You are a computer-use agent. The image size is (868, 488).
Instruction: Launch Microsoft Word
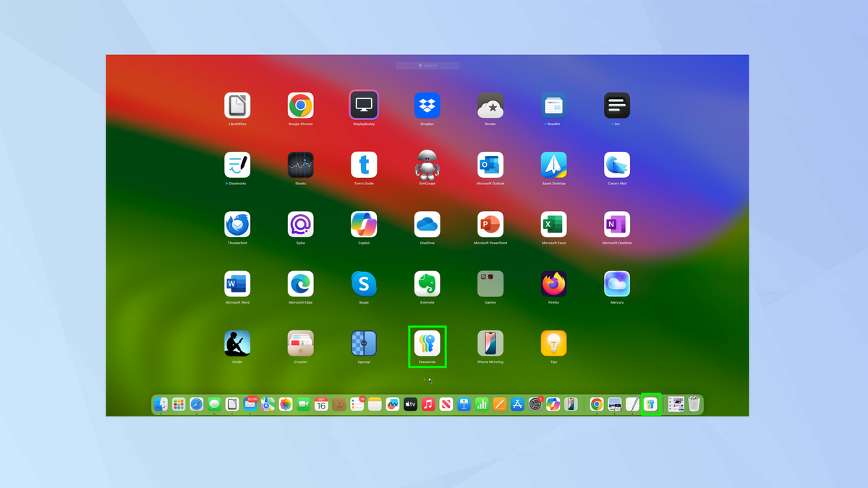(237, 283)
